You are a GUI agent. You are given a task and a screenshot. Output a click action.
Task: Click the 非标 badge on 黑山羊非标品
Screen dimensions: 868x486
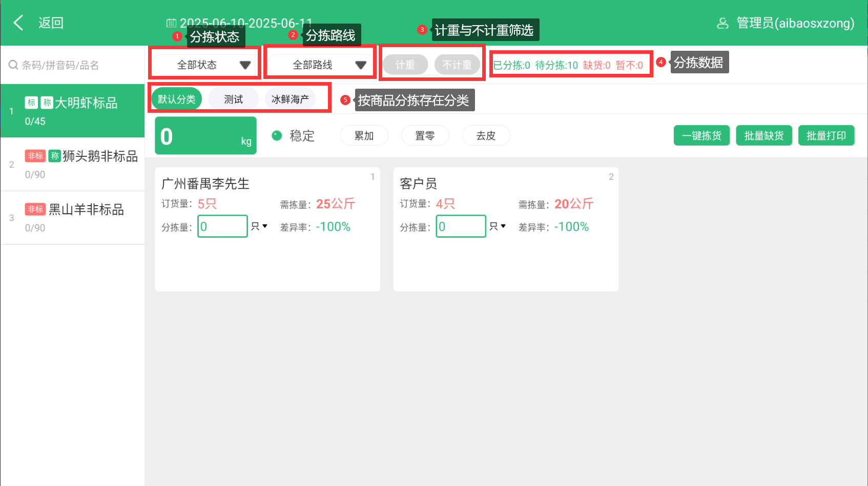(x=35, y=209)
